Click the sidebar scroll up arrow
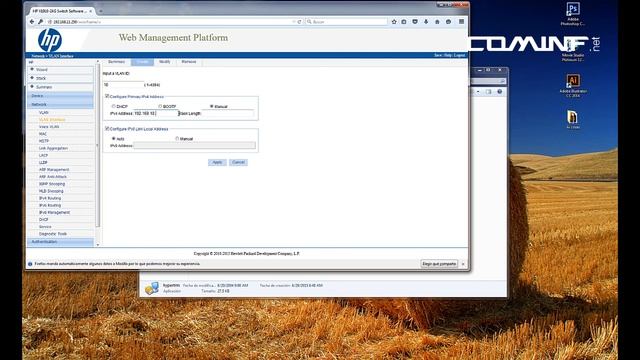 pos(98,62)
